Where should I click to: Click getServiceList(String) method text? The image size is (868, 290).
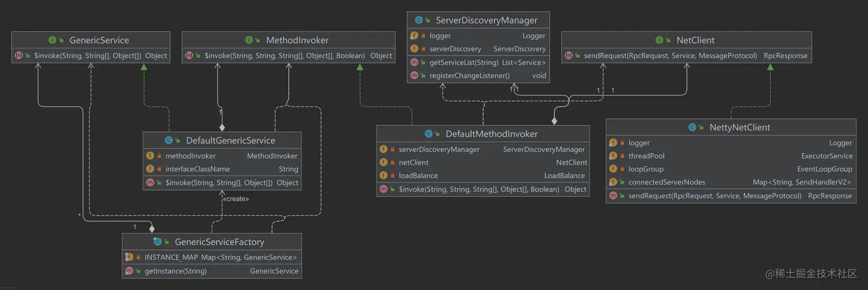point(464,63)
